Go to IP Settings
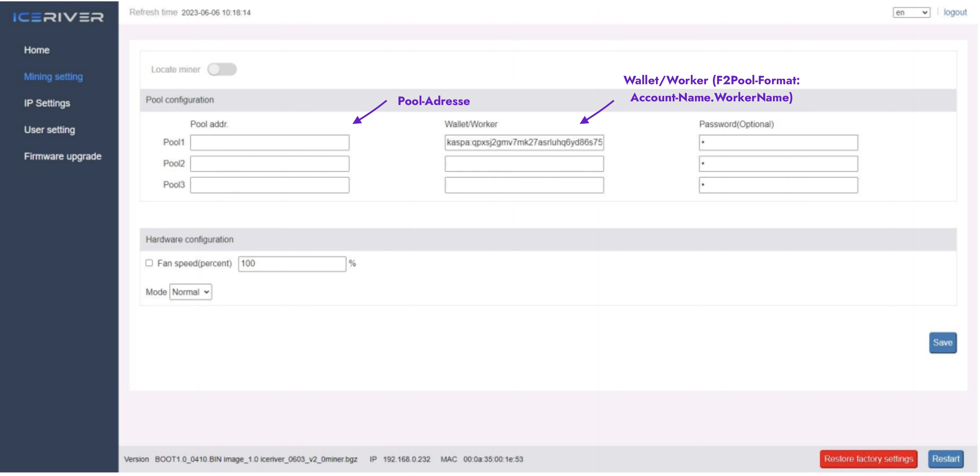Image resolution: width=980 pixels, height=476 pixels. coord(47,103)
